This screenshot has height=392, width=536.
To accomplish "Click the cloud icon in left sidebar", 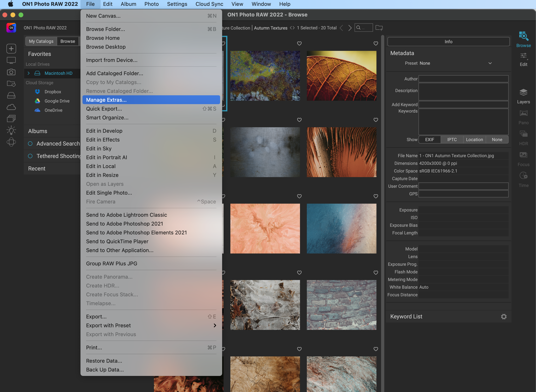I will [11, 107].
